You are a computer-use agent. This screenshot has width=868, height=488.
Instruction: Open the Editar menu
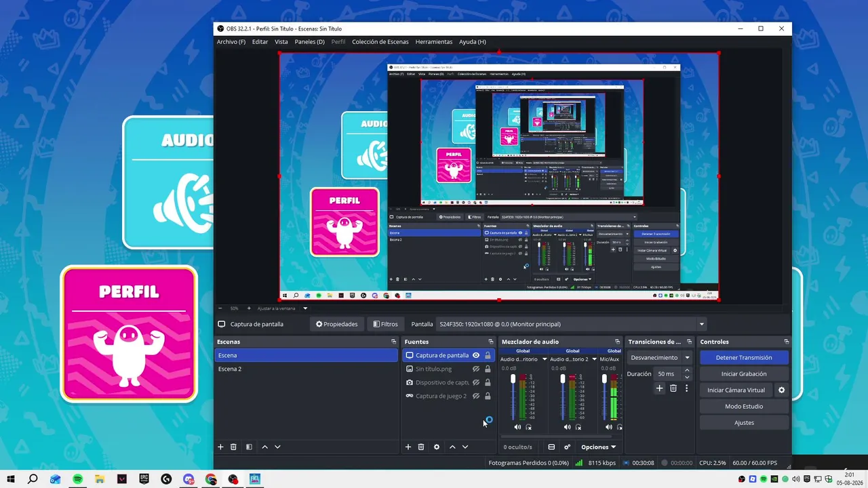tap(260, 42)
